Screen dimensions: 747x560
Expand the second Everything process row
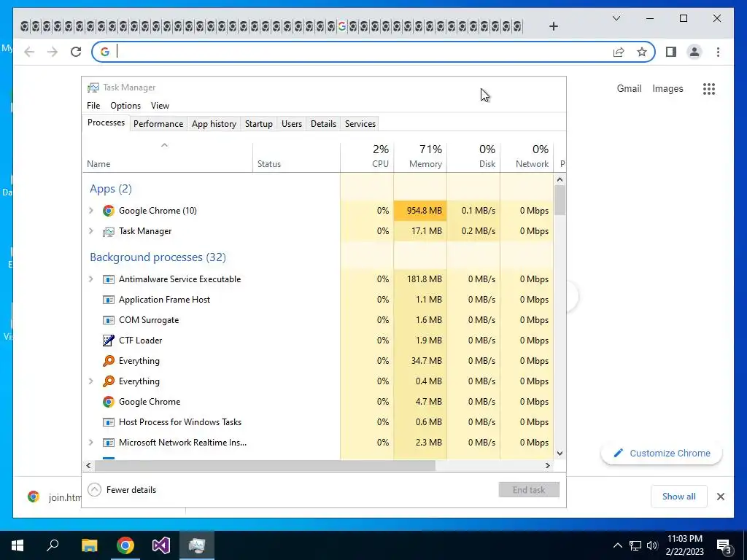pyautogui.click(x=91, y=381)
